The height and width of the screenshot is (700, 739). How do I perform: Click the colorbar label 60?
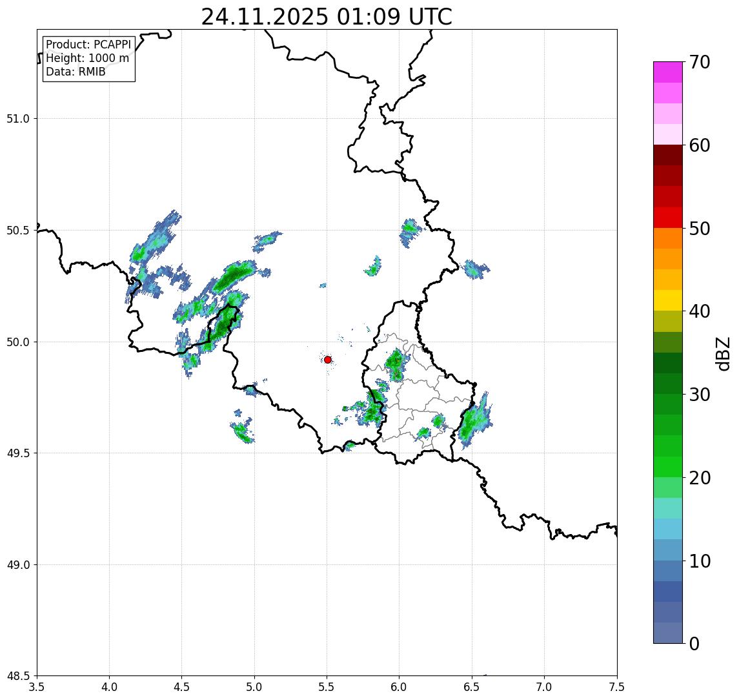pyautogui.click(x=700, y=145)
